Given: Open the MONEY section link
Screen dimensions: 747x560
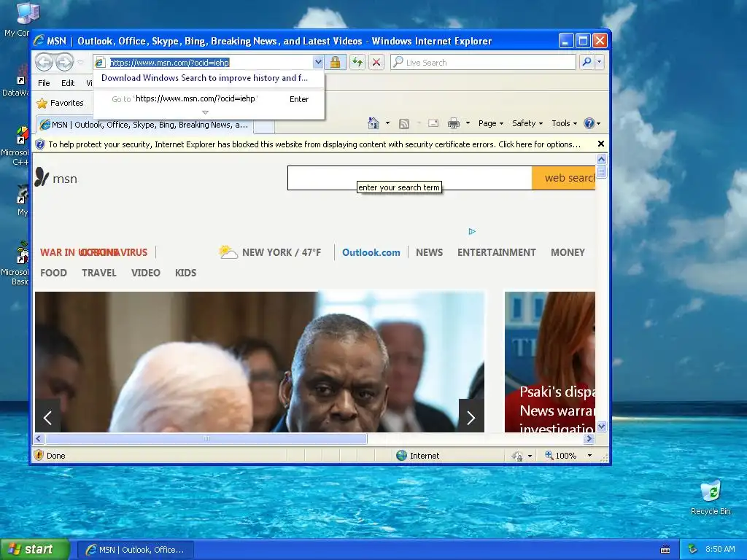Looking at the screenshot, I should pyautogui.click(x=568, y=252).
